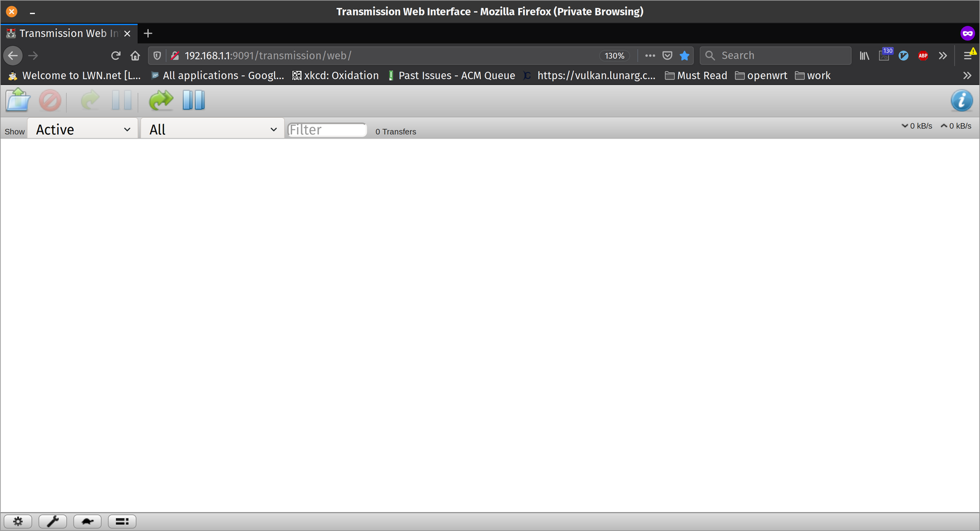Click the Start selected torrents icon
This screenshot has width=980, height=531.
[91, 100]
